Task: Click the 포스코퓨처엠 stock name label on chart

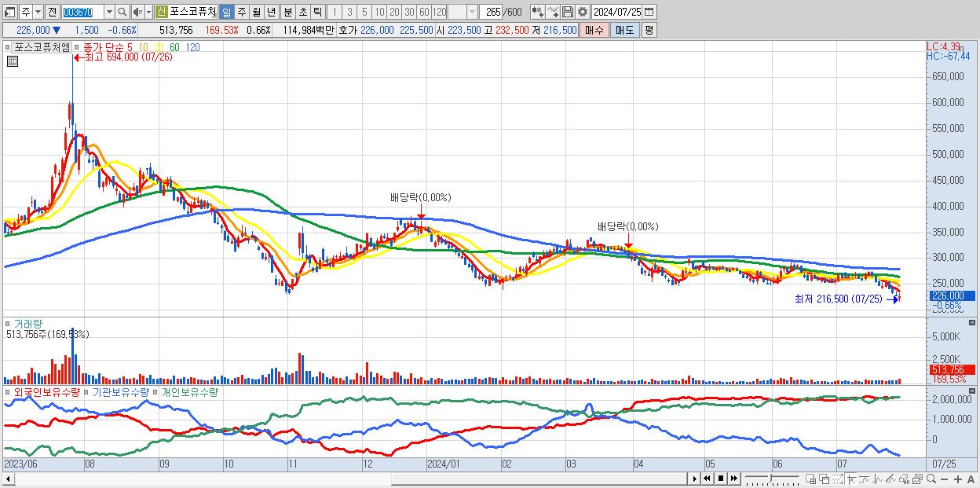Action: [x=42, y=47]
